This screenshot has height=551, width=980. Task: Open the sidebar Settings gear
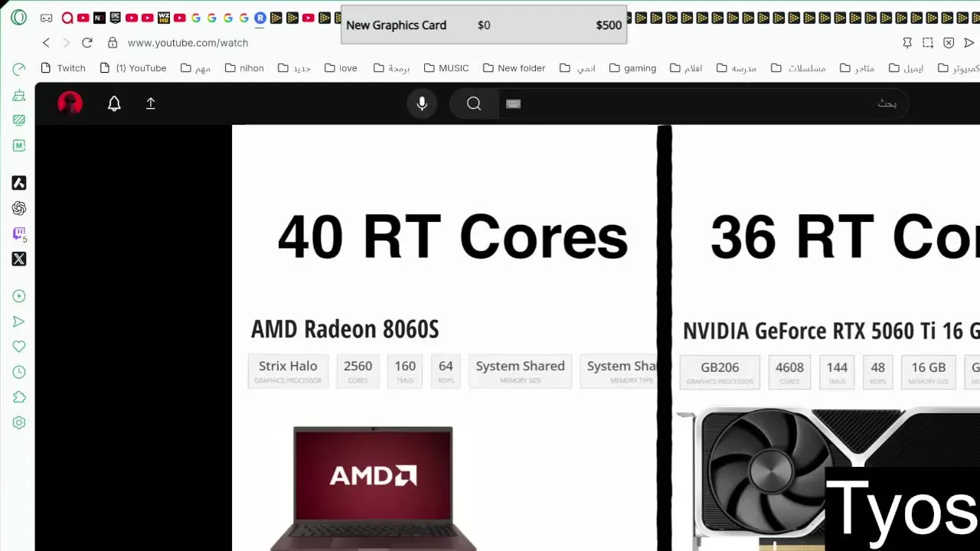tap(19, 422)
